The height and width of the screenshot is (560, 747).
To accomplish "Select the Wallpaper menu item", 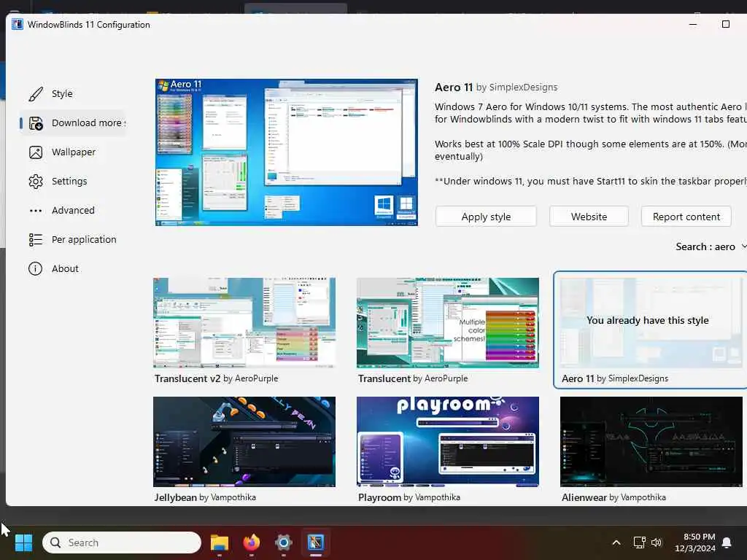I will pos(74,152).
